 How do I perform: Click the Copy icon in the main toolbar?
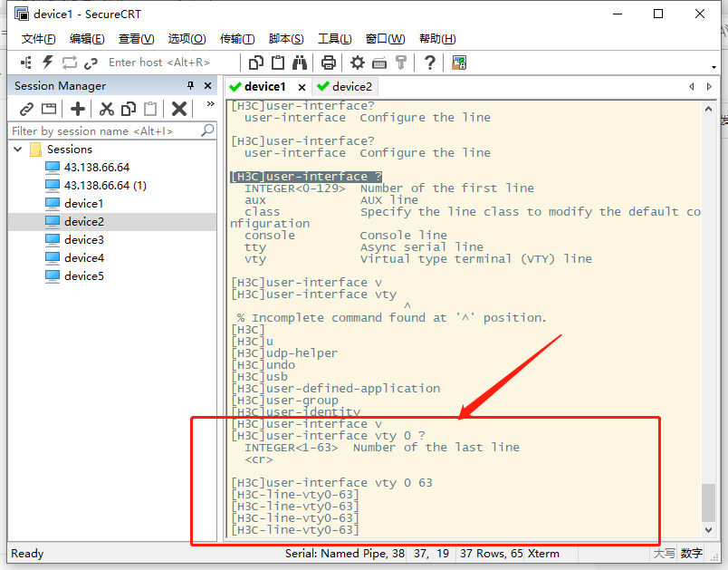point(256,63)
